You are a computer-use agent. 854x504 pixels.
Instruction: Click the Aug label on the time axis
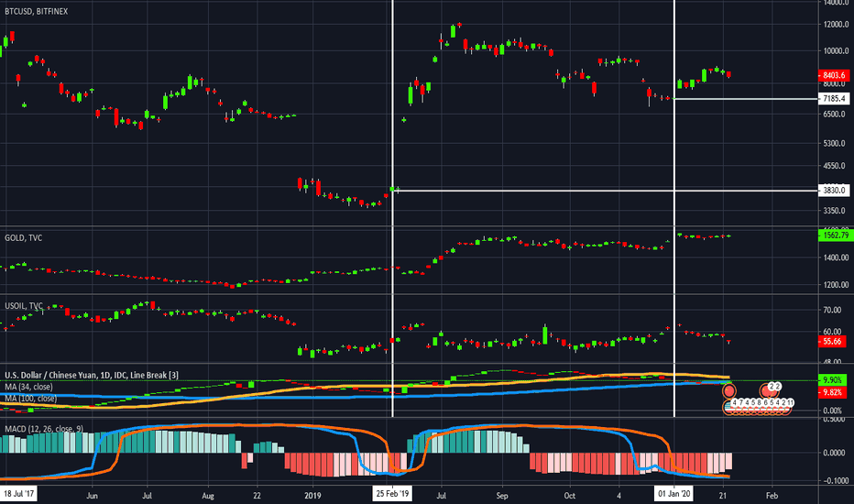coord(208,496)
